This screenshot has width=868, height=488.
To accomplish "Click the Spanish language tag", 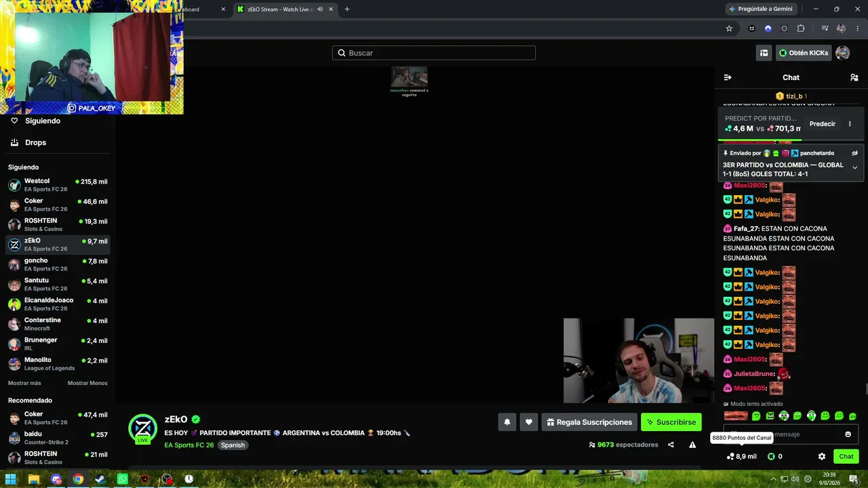I will coord(233,445).
